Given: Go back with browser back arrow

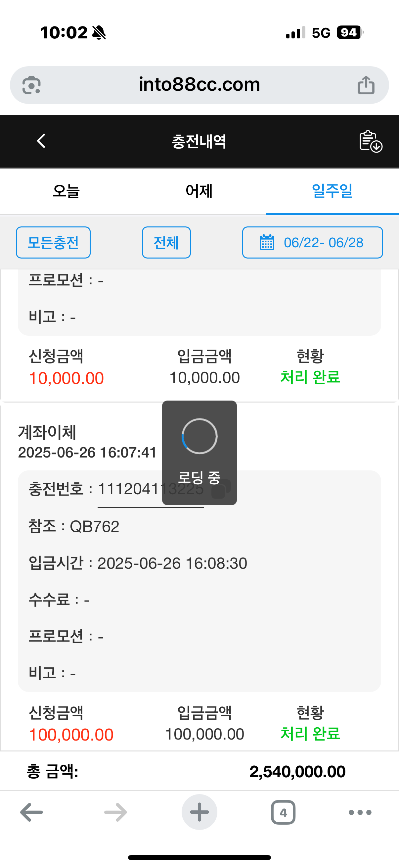Looking at the screenshot, I should pyautogui.click(x=32, y=812).
